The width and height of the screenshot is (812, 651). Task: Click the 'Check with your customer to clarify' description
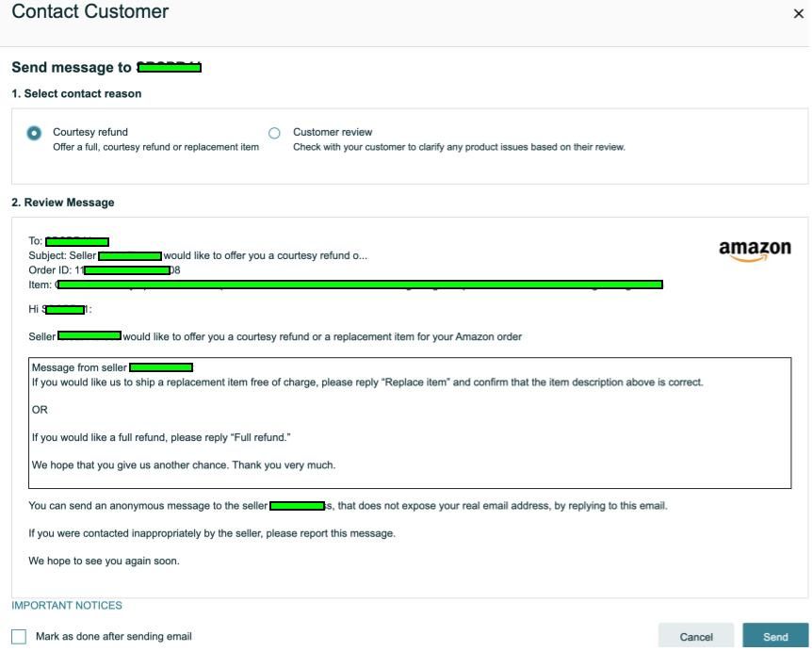point(459,147)
